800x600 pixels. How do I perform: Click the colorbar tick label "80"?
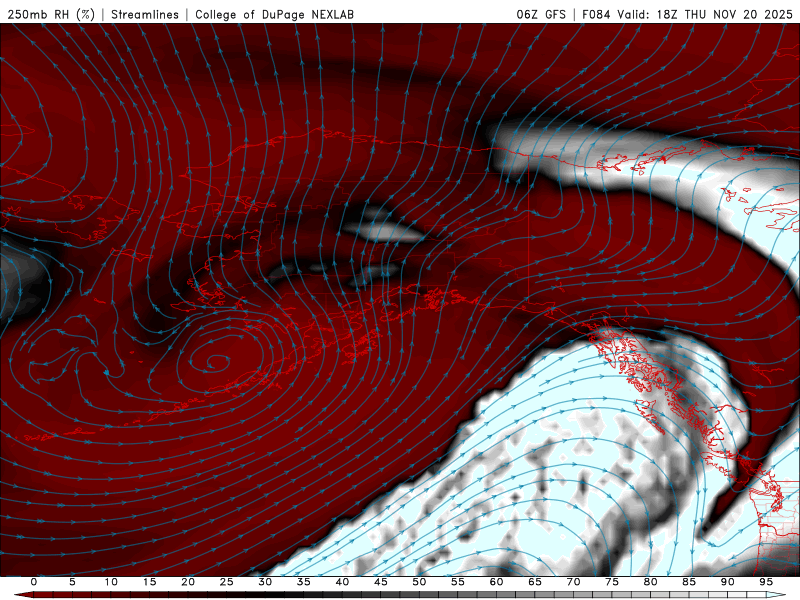click(650, 582)
